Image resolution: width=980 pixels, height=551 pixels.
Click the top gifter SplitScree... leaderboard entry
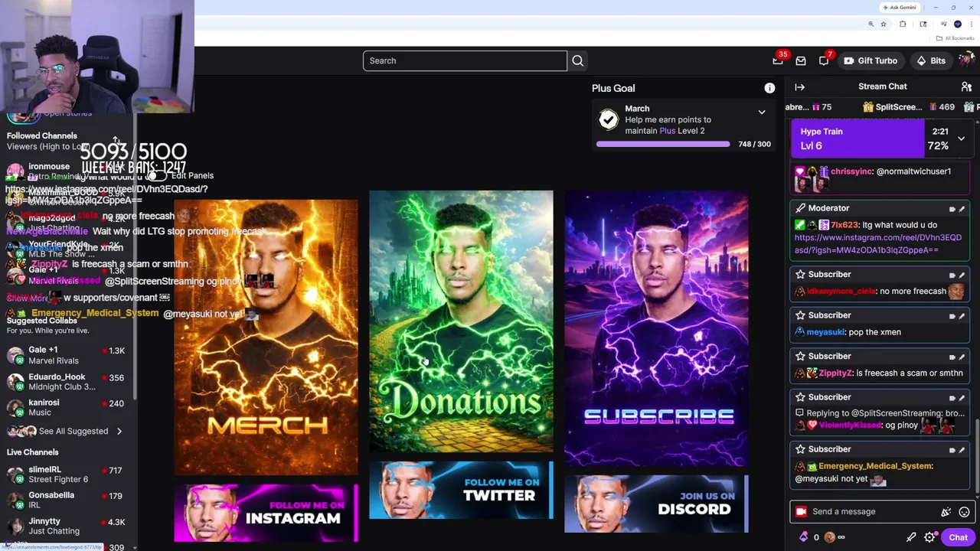click(x=909, y=107)
